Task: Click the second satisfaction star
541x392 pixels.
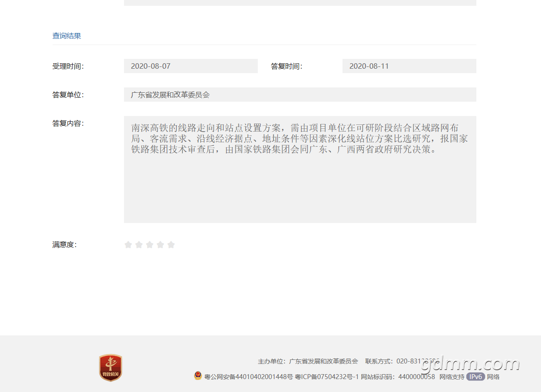Action: tap(139, 244)
